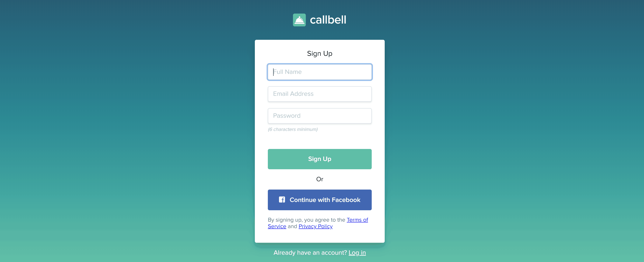Click the Sign Up form header
Screen dimensions: 644x262
click(320, 53)
